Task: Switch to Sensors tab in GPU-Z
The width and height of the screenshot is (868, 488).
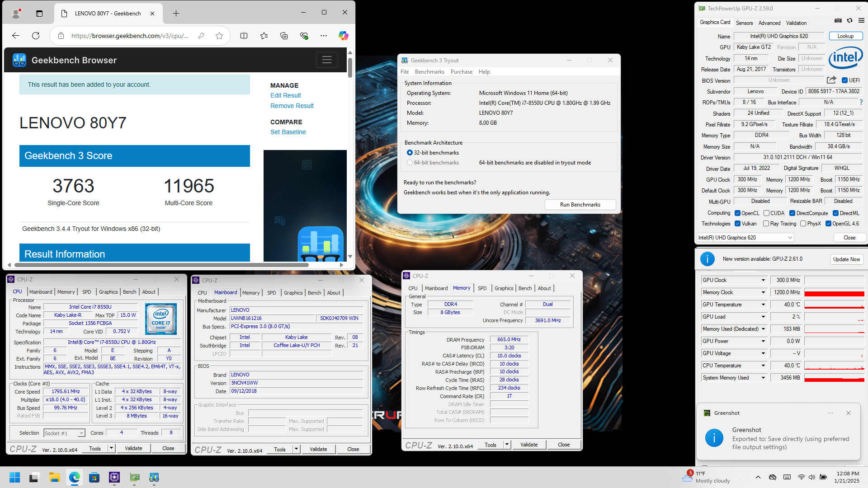Action: (744, 23)
